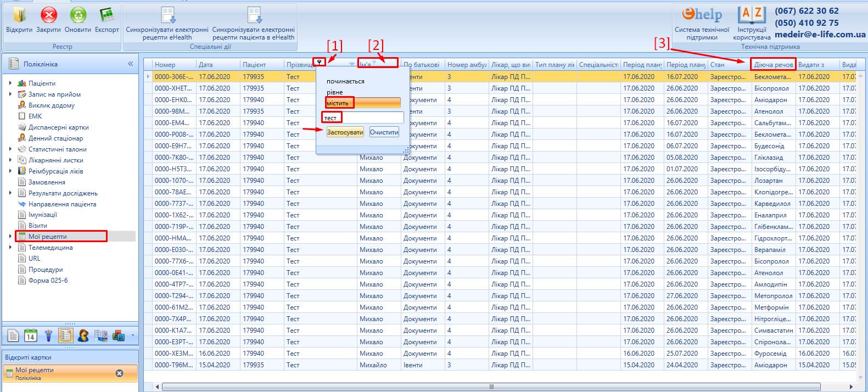Click the document icon in bottom module bar
Image resolution: width=868 pixels, height=392 pixels.
[x=13, y=335]
